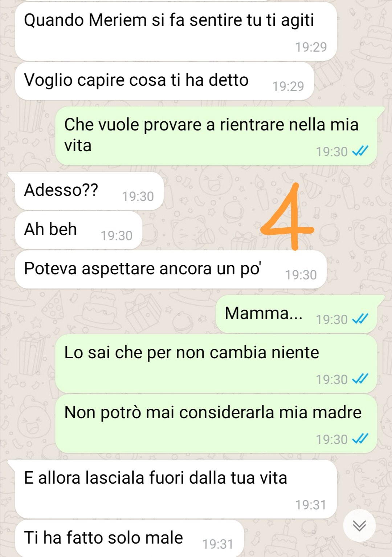
Task: Select 'E allora lasciala fuori dalla tua vita'
Action: click(x=176, y=489)
